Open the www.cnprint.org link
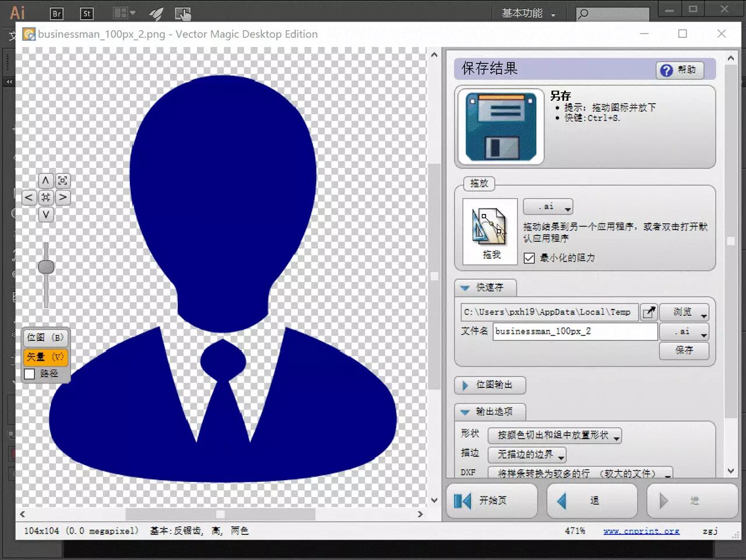746x560 pixels. [641, 531]
